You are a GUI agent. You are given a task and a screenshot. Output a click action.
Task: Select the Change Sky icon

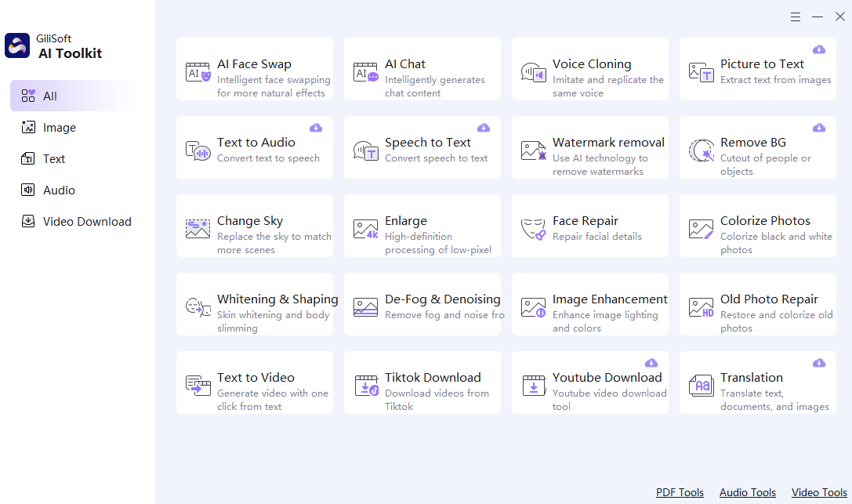[x=198, y=228]
